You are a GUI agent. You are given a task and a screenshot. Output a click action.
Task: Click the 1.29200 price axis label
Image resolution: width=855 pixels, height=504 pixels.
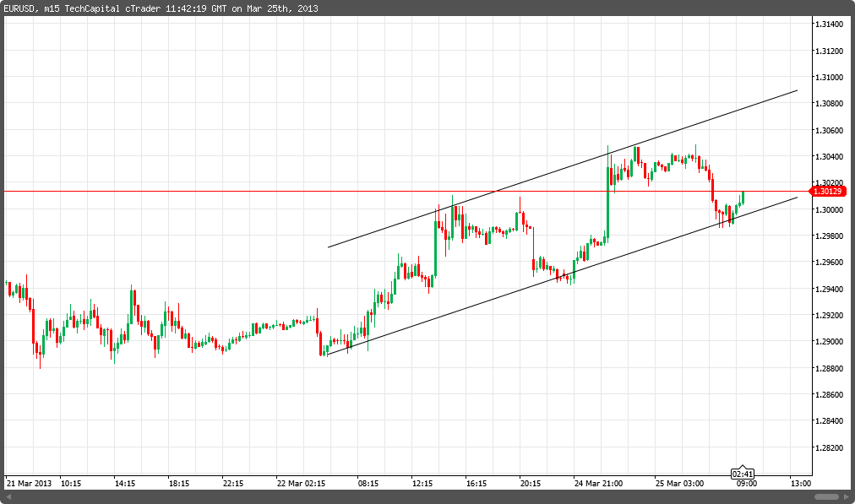pos(829,315)
